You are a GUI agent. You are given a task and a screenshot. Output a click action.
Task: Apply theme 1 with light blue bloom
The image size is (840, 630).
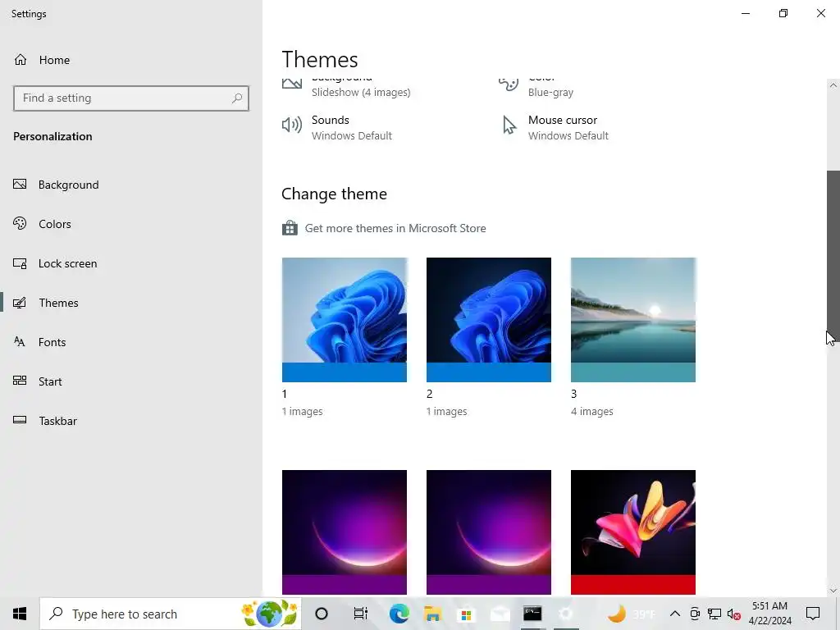[345, 320]
